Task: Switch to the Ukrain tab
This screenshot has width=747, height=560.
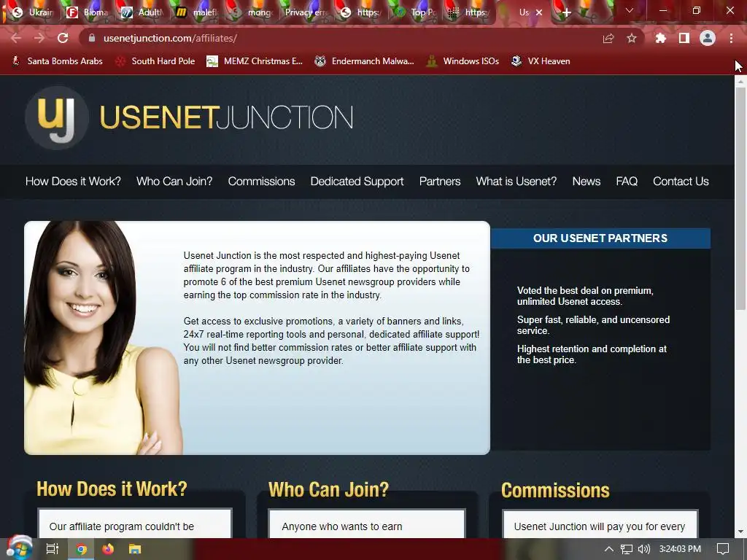Action: pos(32,12)
